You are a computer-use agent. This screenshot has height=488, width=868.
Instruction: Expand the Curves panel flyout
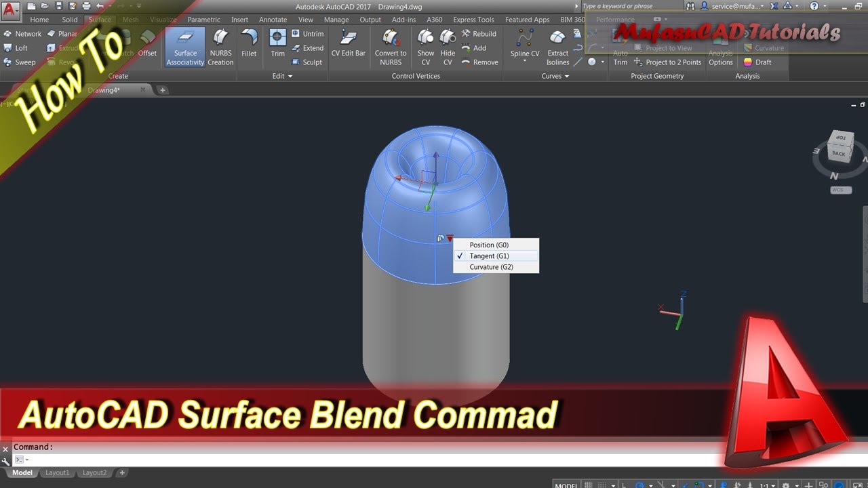pos(555,76)
